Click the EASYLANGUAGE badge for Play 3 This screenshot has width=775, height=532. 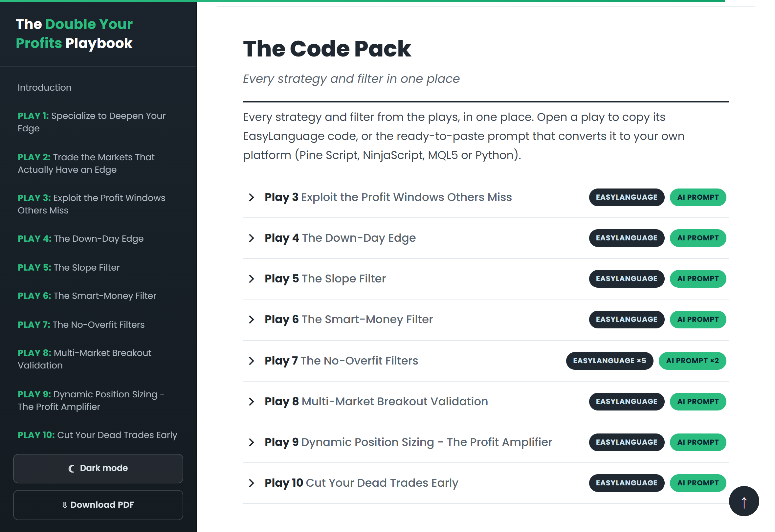point(626,197)
